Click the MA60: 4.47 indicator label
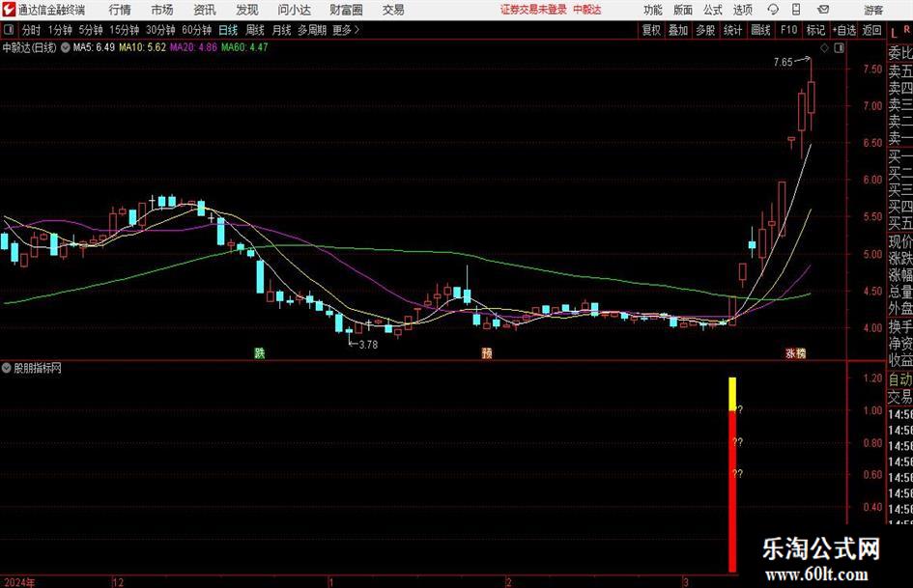 click(x=244, y=47)
